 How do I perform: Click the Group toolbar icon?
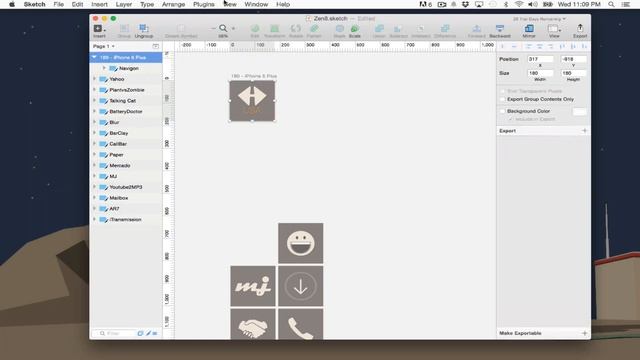124,29
